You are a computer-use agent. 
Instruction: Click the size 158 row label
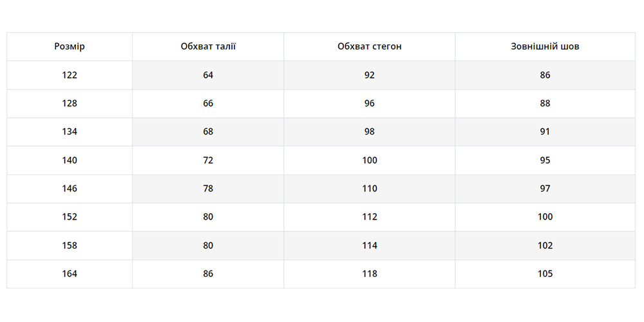coord(70,245)
